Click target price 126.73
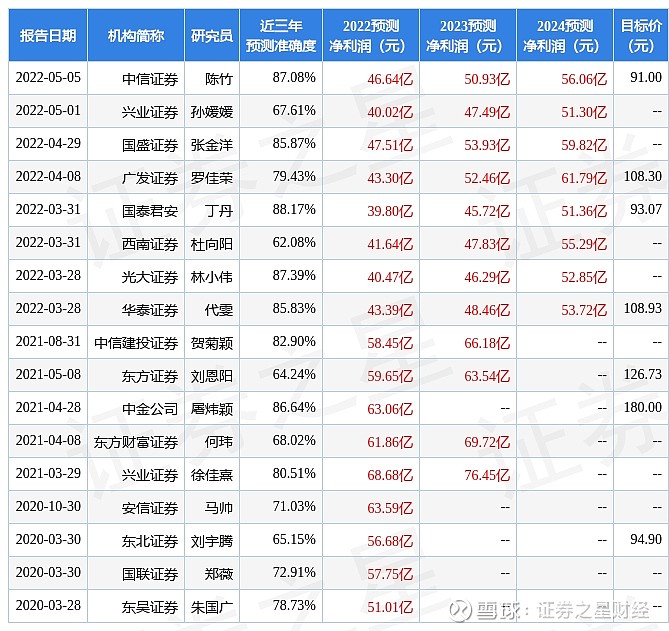 643,374
